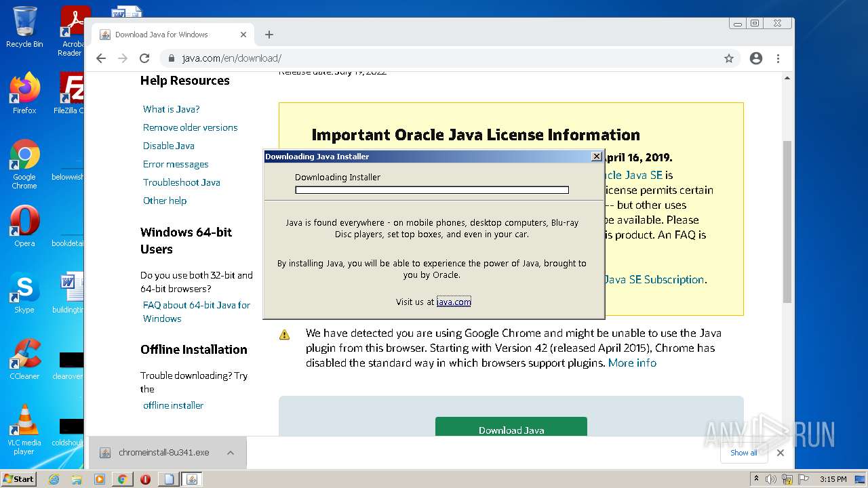868x488 pixels.
Task: Open the offline installer link
Action: [x=173, y=405]
